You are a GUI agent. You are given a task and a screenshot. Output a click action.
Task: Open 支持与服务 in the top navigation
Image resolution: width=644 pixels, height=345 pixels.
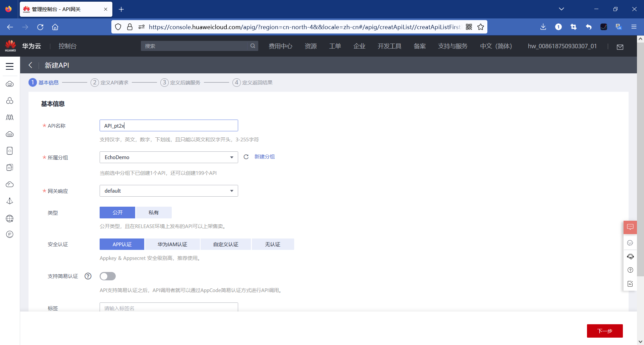pyautogui.click(x=453, y=46)
